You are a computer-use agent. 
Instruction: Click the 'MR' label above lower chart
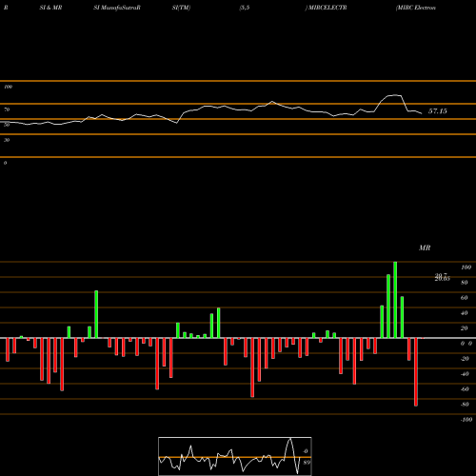pos(425,248)
